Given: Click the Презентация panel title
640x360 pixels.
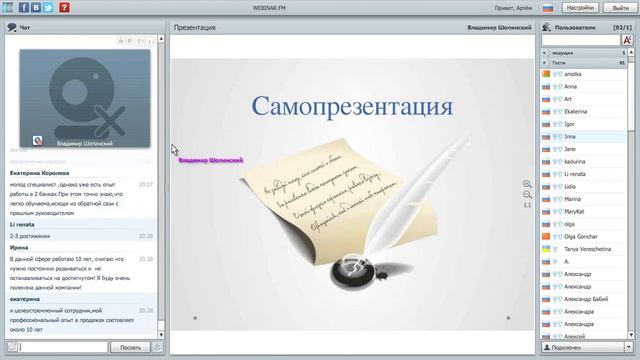Looking at the screenshot, I should tap(194, 27).
